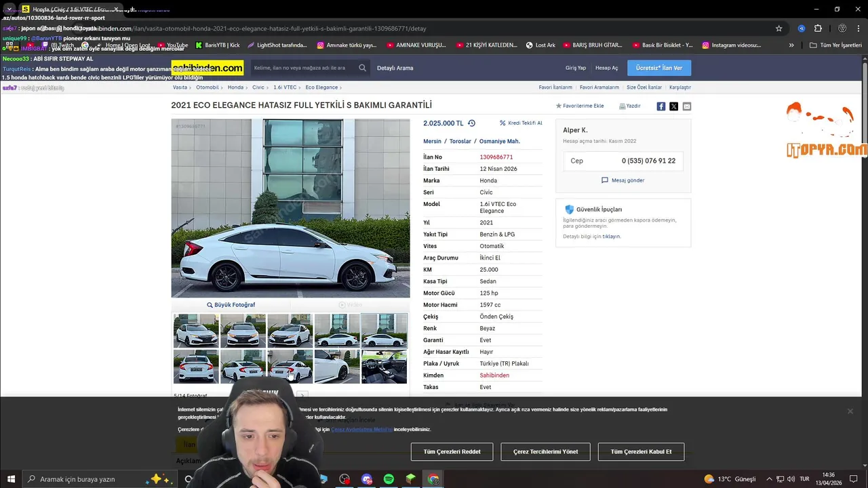Open Size Özel İlanlar menu link
Screen dimensions: 868x488
click(644, 87)
